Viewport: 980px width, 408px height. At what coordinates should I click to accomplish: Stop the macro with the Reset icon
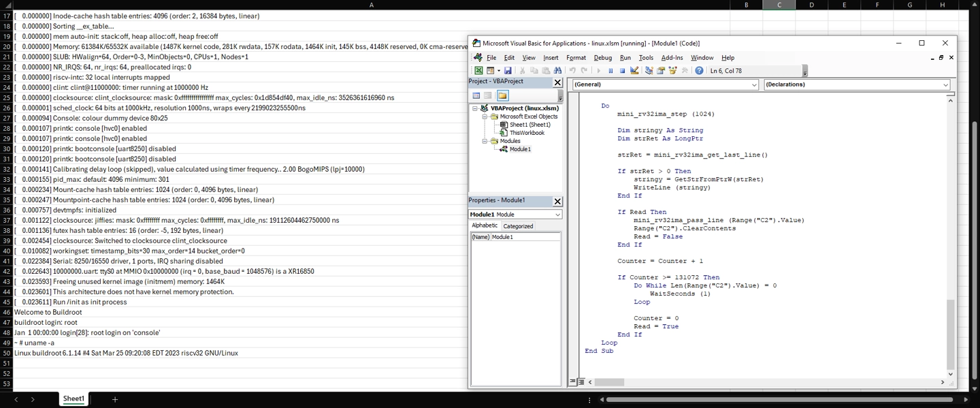tap(622, 71)
